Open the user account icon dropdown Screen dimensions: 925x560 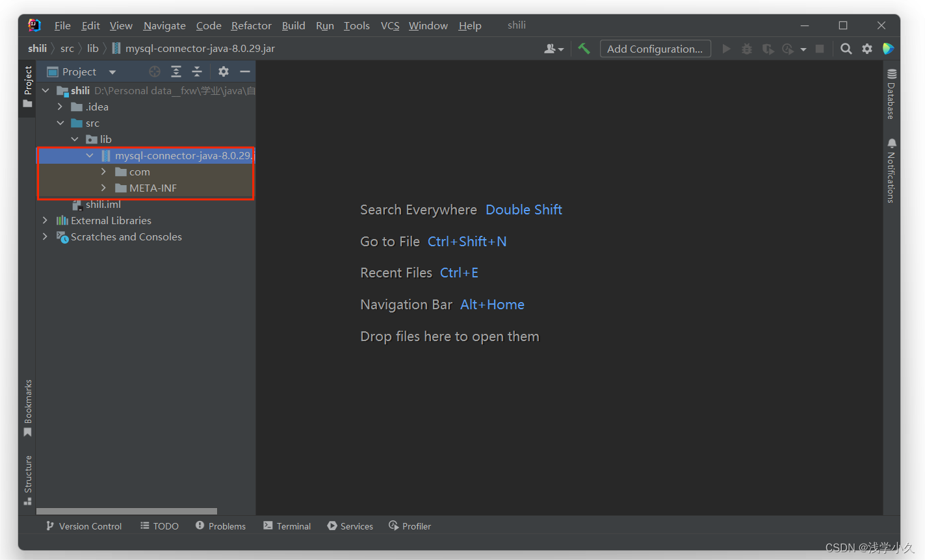tap(554, 49)
